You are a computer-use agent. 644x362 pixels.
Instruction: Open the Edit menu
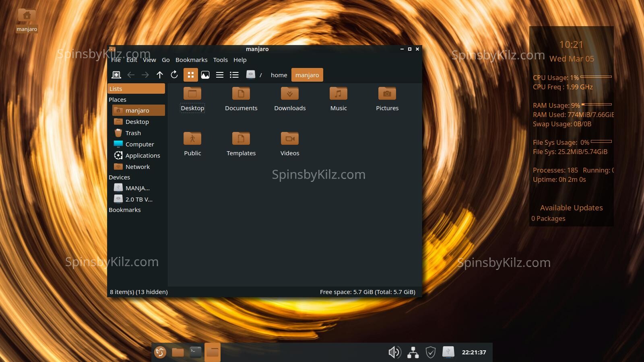point(132,60)
